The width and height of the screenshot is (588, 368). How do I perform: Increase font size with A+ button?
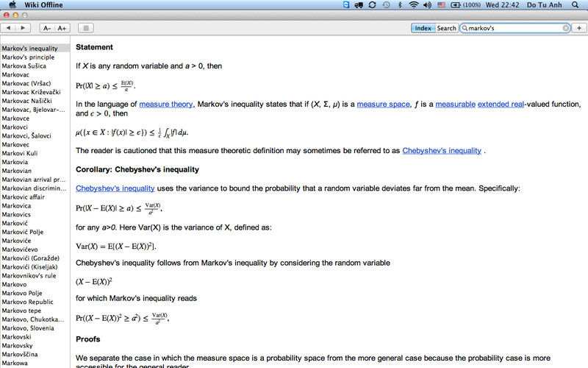click(x=62, y=28)
